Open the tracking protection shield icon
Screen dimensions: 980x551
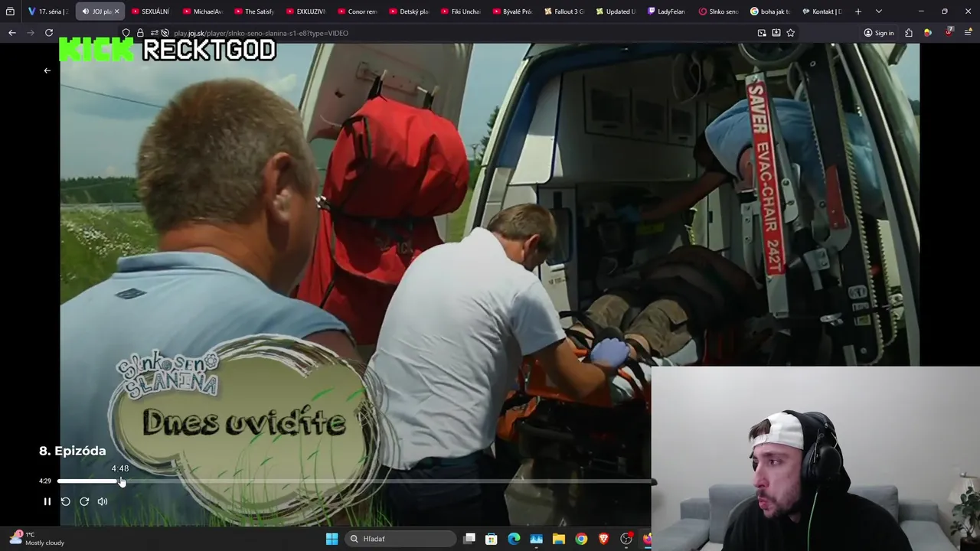coord(126,33)
